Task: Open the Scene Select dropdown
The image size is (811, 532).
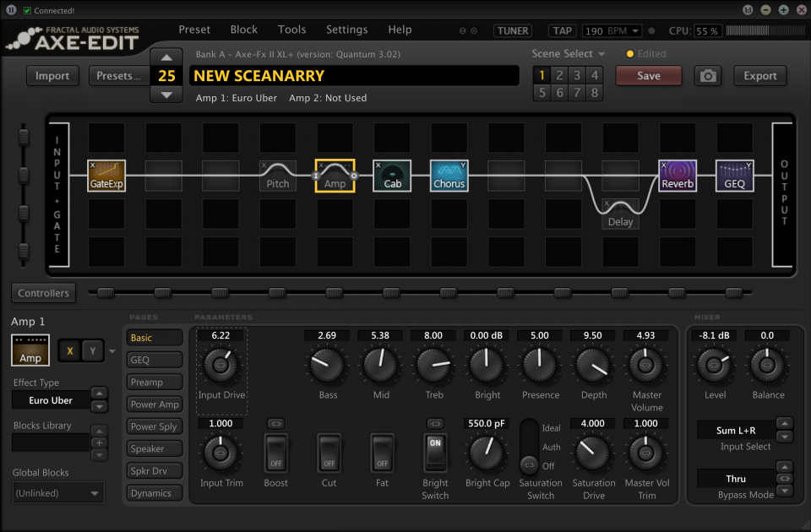Action: click(568, 54)
